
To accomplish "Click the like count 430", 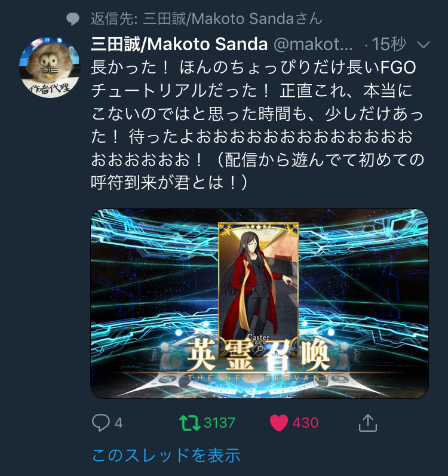I will pos(305,423).
